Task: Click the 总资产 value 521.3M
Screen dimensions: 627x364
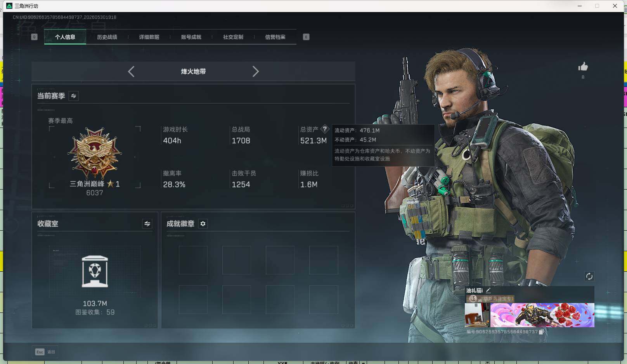Action: coord(313,141)
